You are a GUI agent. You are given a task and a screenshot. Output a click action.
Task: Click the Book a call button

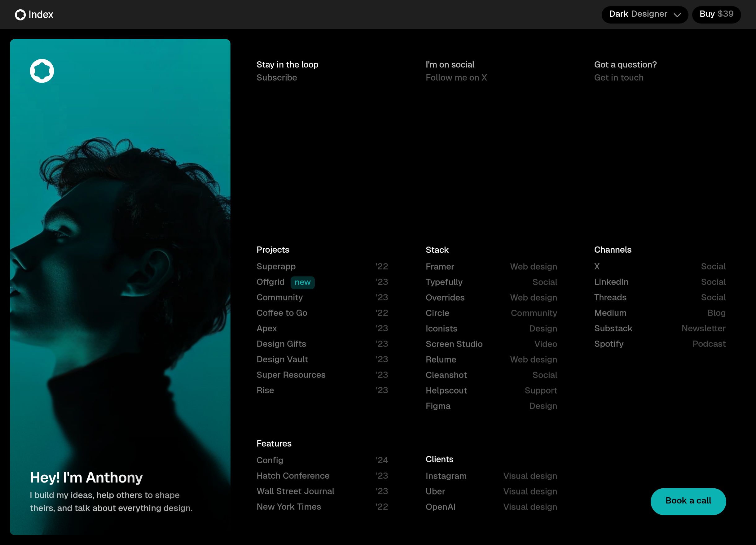coord(688,501)
